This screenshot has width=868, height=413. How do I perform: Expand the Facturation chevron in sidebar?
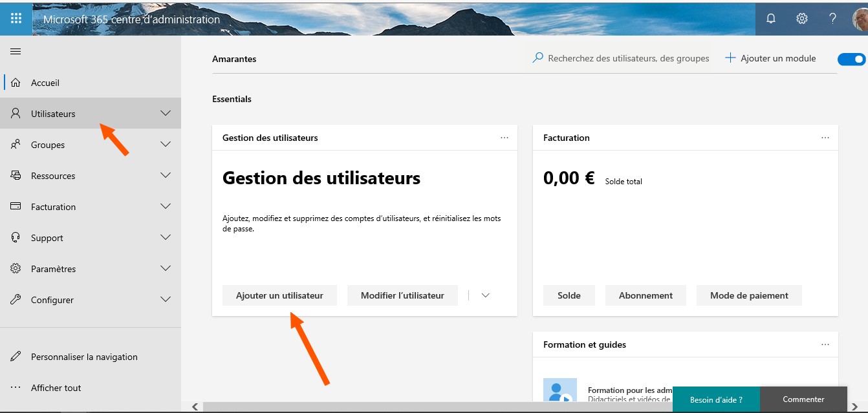click(x=166, y=206)
